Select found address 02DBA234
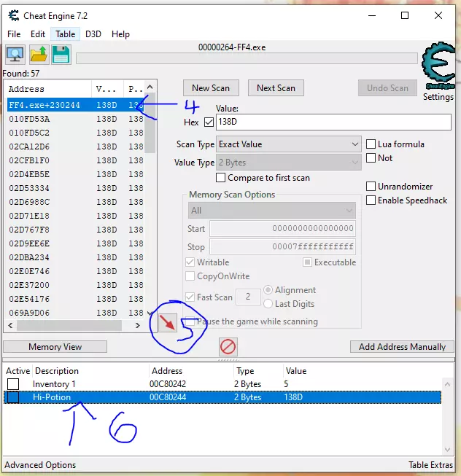 coord(75,257)
